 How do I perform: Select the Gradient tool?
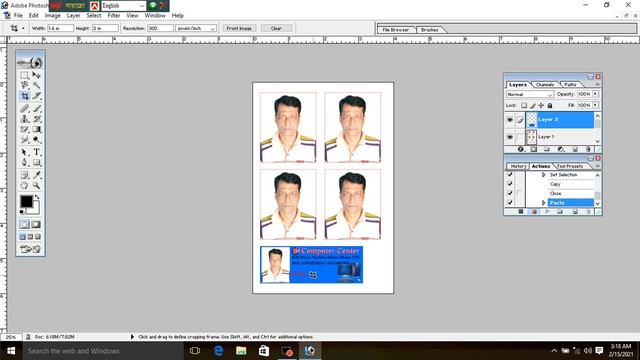36,129
